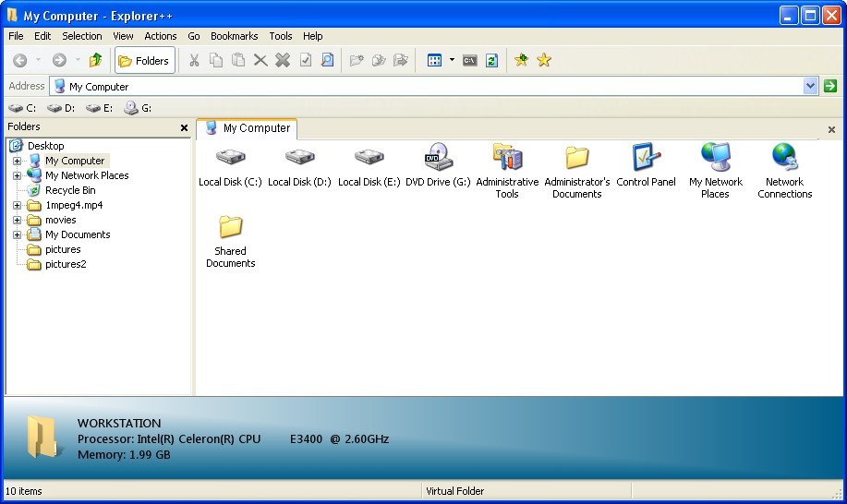Click the Views toolbar icon
The width and height of the screenshot is (847, 504).
[x=434, y=60]
